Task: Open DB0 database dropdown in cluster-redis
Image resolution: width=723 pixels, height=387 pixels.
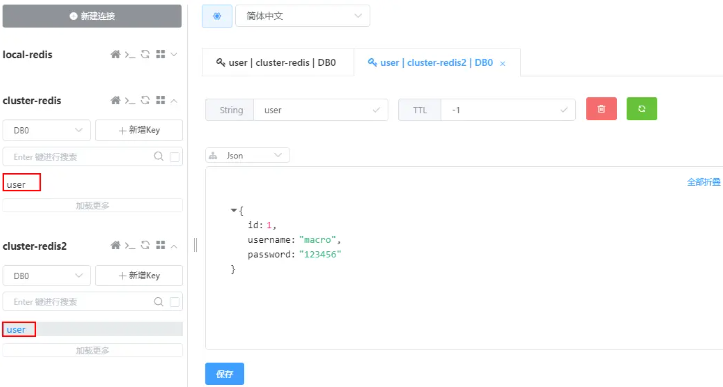Action: 47,131
